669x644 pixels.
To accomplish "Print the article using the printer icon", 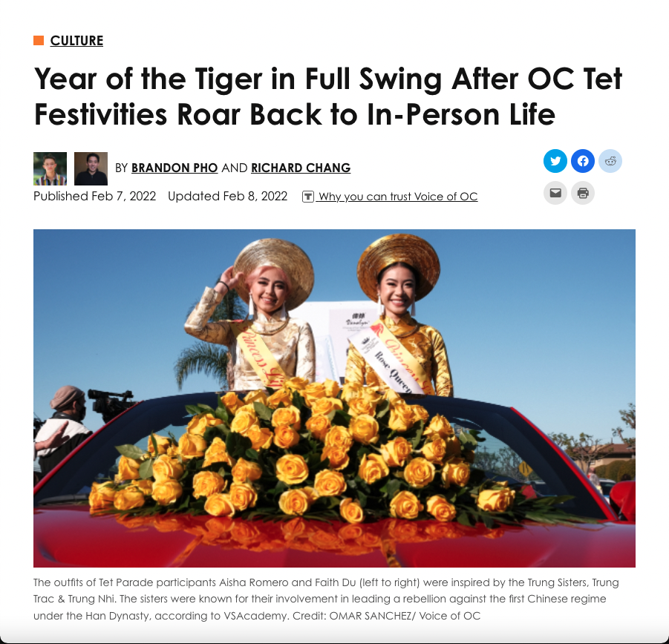I will point(583,193).
